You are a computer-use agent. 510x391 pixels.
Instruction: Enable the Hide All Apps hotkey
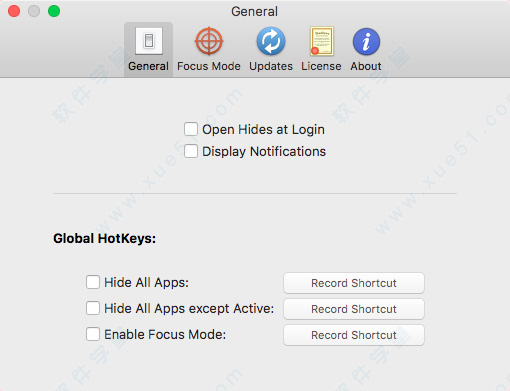[x=93, y=282]
